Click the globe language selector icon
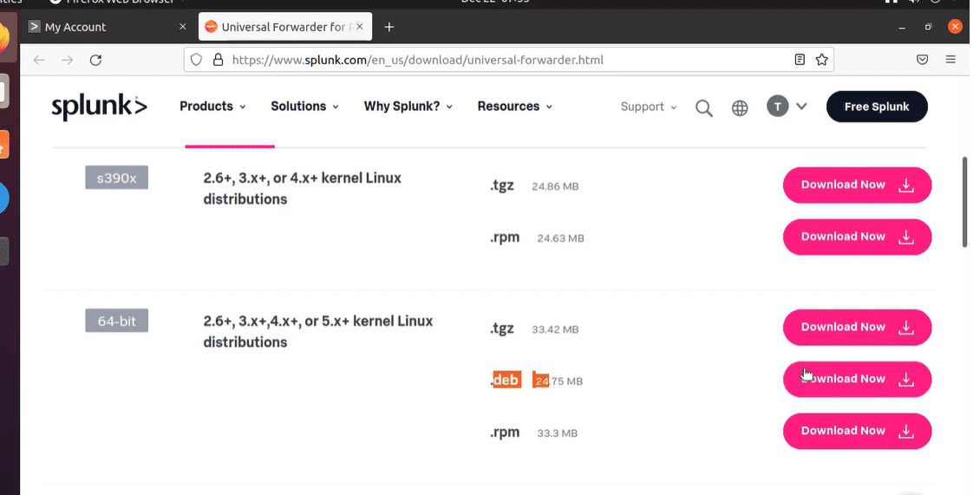Image resolution: width=980 pixels, height=495 pixels. [x=740, y=107]
